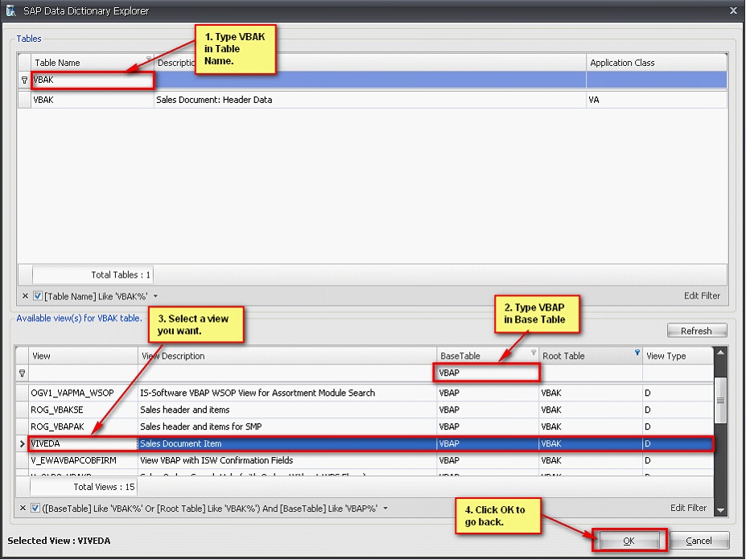Viewport: 746px width, 560px height.
Task: Focus the BaseTable filter field containing VBAP
Action: pos(487,373)
